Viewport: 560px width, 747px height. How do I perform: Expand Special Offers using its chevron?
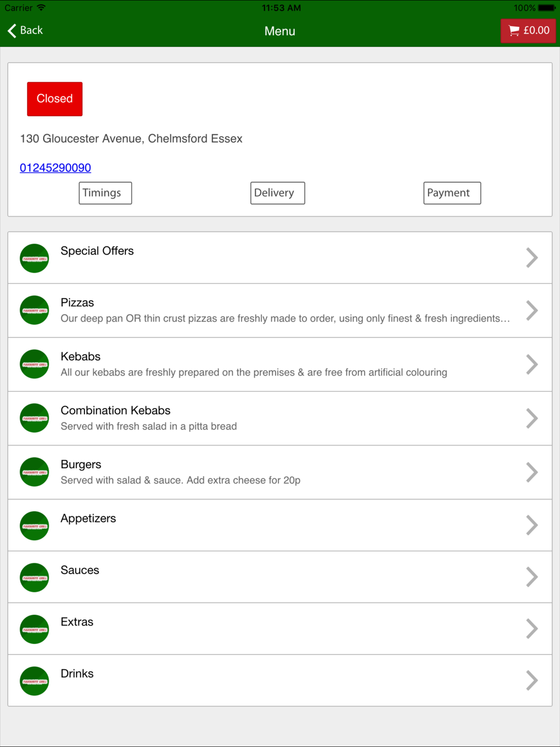532,258
